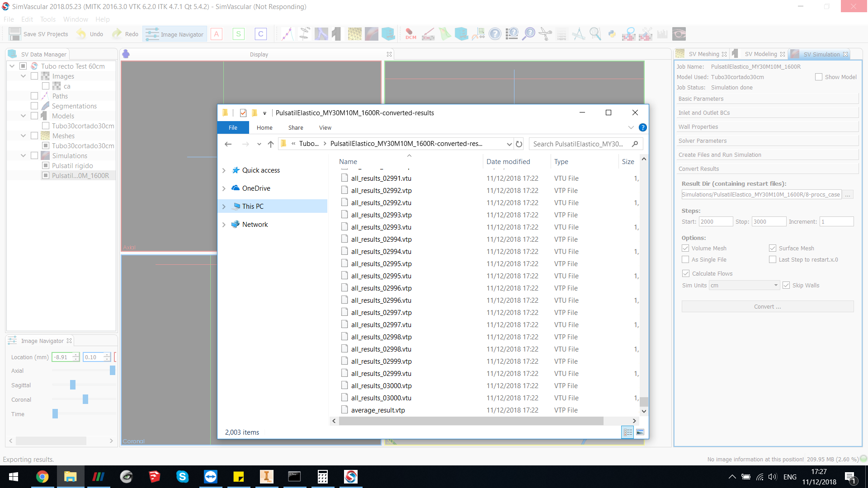Viewport: 868px width, 488px height.
Task: Open SimVascular from the Windows taskbar
Action: (351, 477)
